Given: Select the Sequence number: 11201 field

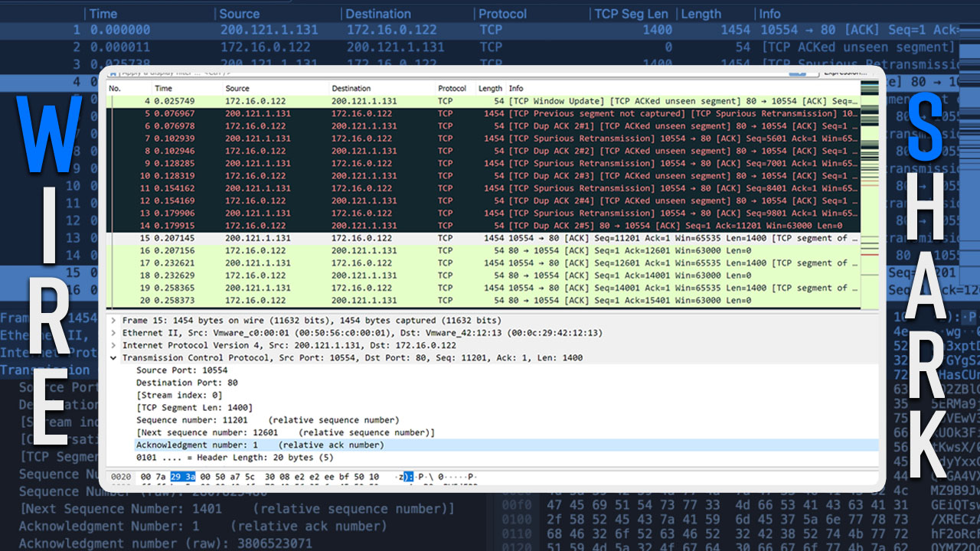Looking at the screenshot, I should pyautogui.click(x=201, y=420).
